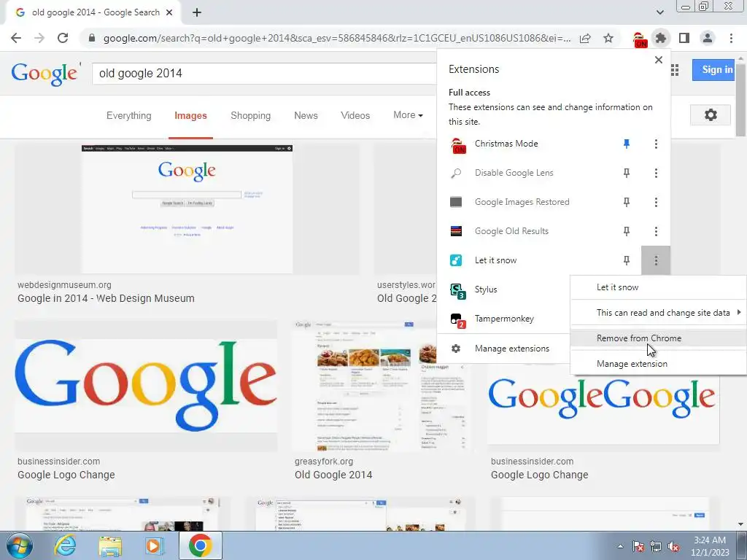Click the Google Old Results extension icon

pos(456,231)
